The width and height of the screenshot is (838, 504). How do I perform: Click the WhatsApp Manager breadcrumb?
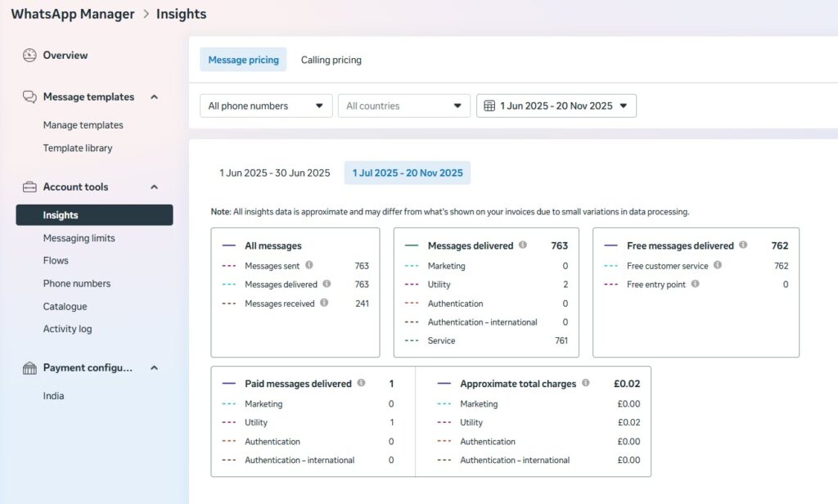pos(72,14)
